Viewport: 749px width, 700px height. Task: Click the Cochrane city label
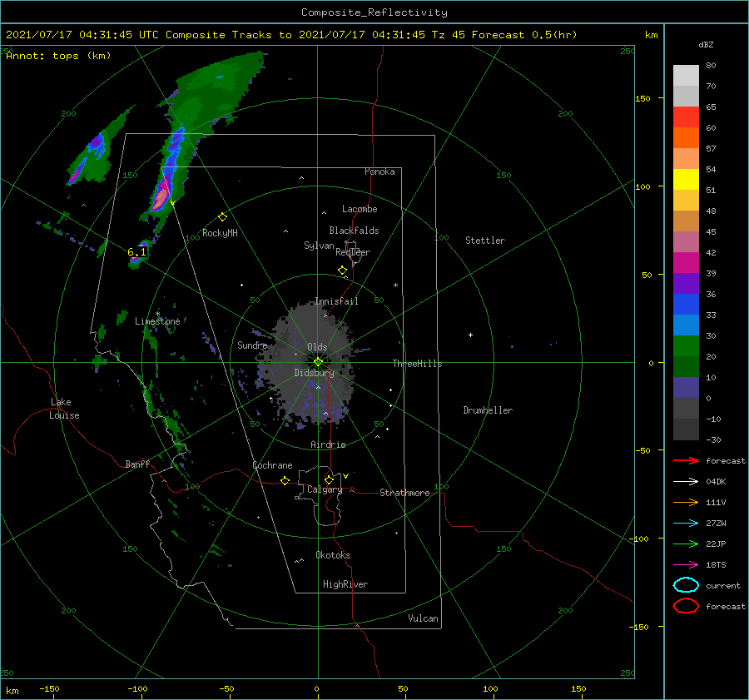coord(272,465)
